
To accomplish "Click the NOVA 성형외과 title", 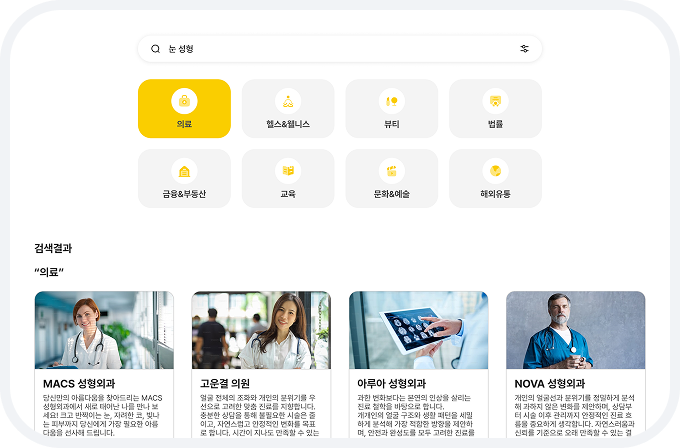I will [549, 384].
